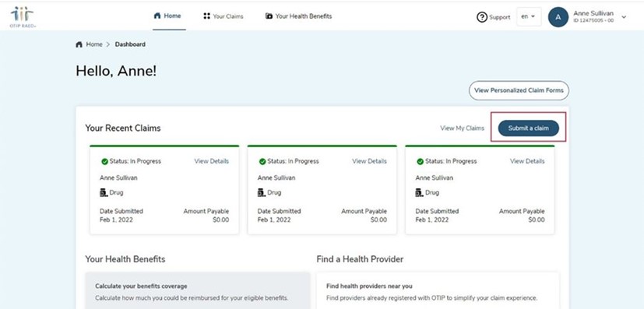Screen dimensions: 644x309
Task: Open the Your Health Benefits tab
Action: coord(298,16)
